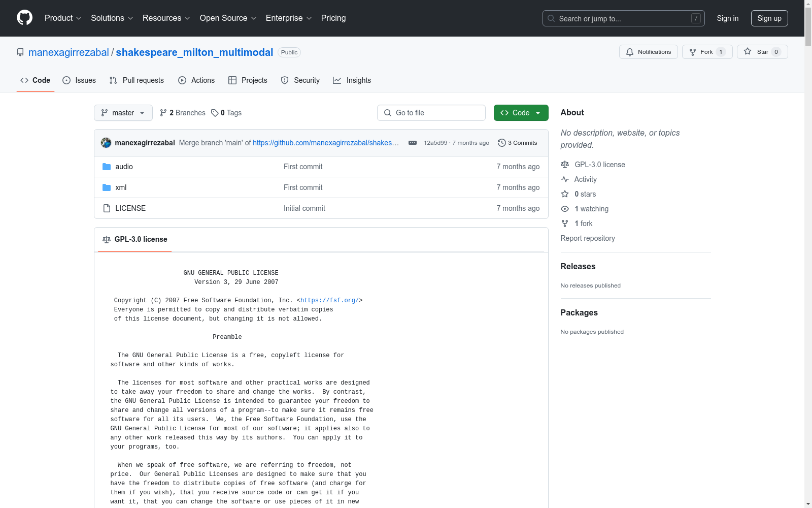Image resolution: width=812 pixels, height=508 pixels.
Task: Open the commit hash 12a5d99
Action: pyautogui.click(x=435, y=143)
